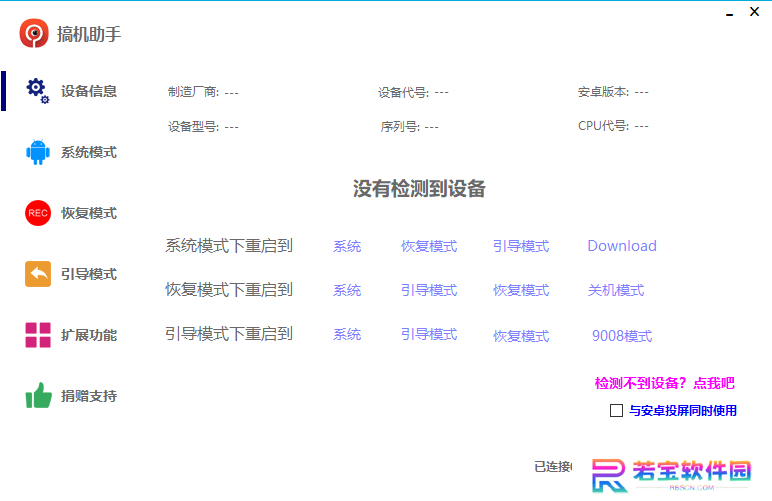Click the 安卓版本 field label
772x501 pixels.
604,92
